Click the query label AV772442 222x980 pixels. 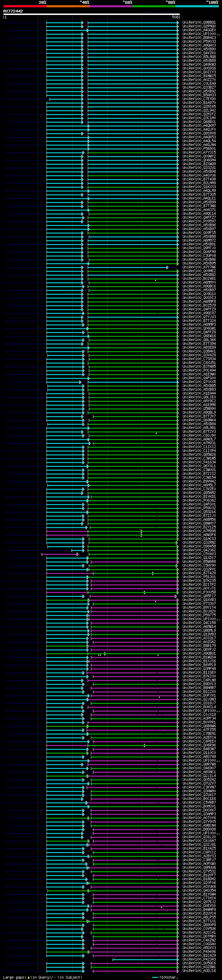click(x=13, y=11)
